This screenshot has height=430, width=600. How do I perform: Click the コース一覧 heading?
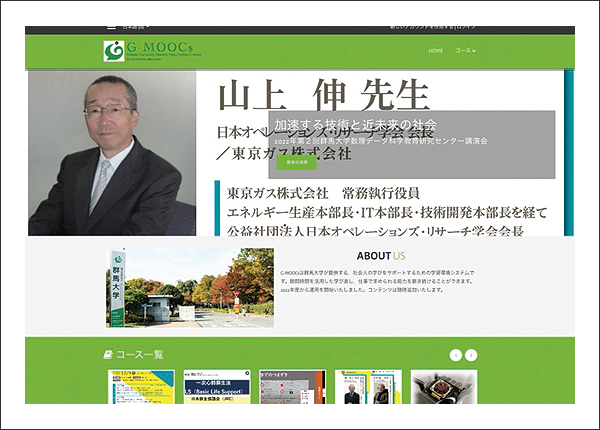(140, 355)
